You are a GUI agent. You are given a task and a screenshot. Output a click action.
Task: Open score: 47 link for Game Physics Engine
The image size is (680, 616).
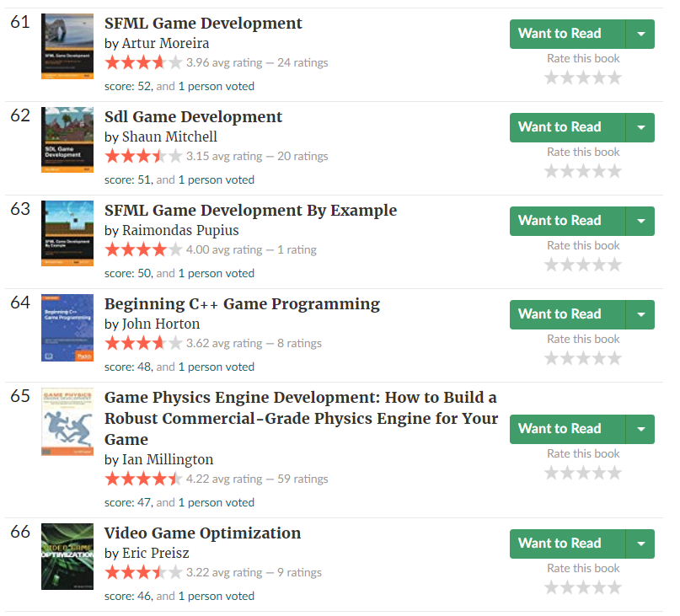pos(128,502)
